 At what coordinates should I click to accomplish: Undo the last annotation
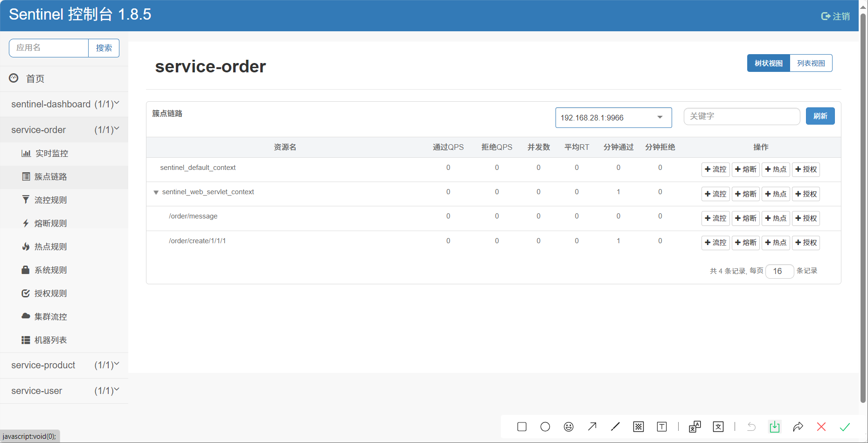[x=751, y=427]
